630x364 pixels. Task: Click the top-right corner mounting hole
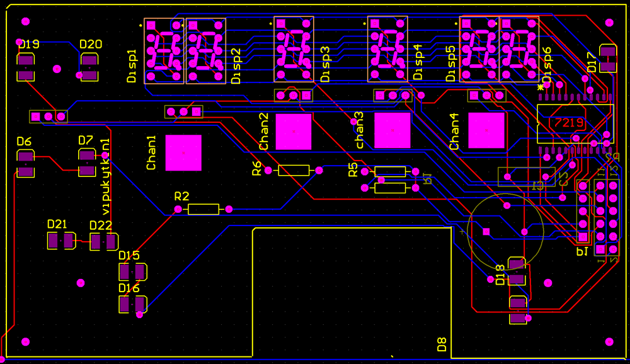point(609,23)
